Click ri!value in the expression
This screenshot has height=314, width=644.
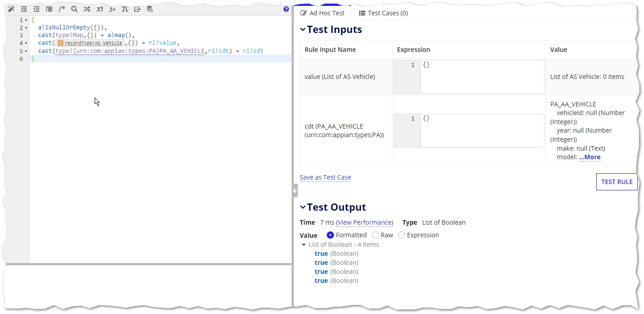coord(163,43)
